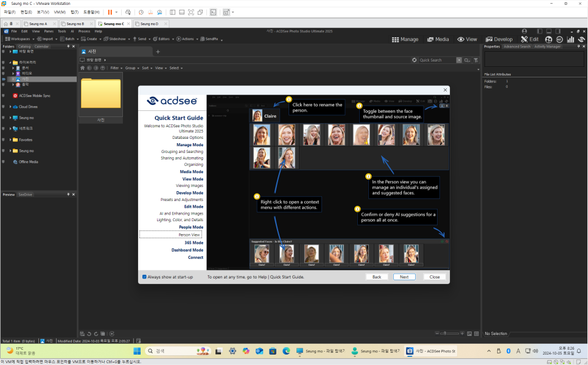Click the Next button in Quick Start Guide
Screen dimensions: 588x365
[x=404, y=276]
